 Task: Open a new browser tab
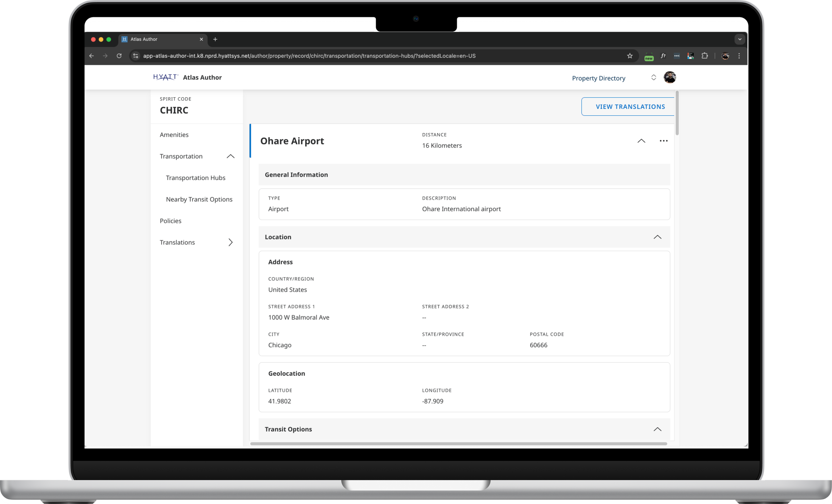tap(215, 40)
